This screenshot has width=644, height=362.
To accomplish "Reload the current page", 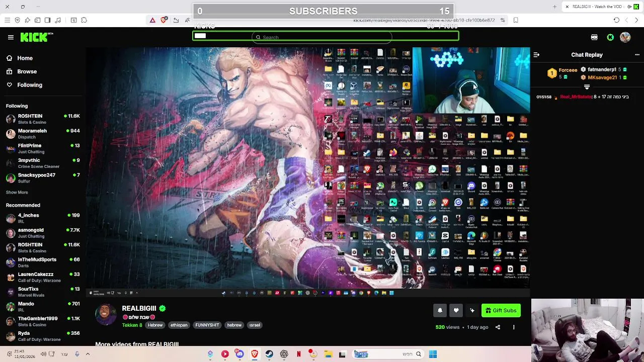I will click(616, 20).
